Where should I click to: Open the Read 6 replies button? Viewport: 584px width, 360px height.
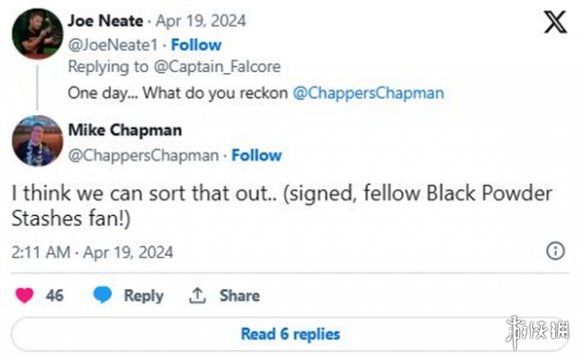point(290,334)
